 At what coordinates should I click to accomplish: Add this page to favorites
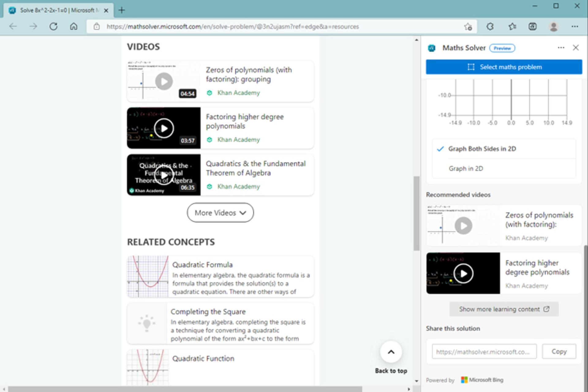pyautogui.click(x=468, y=27)
